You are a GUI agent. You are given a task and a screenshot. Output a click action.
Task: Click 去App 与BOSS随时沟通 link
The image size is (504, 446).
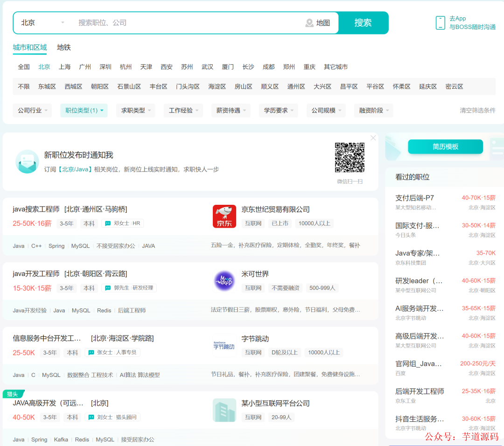pos(472,23)
